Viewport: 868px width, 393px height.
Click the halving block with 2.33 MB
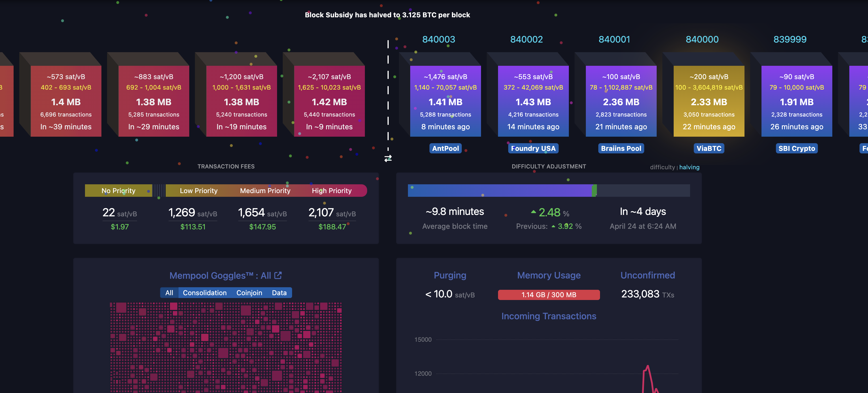click(709, 101)
